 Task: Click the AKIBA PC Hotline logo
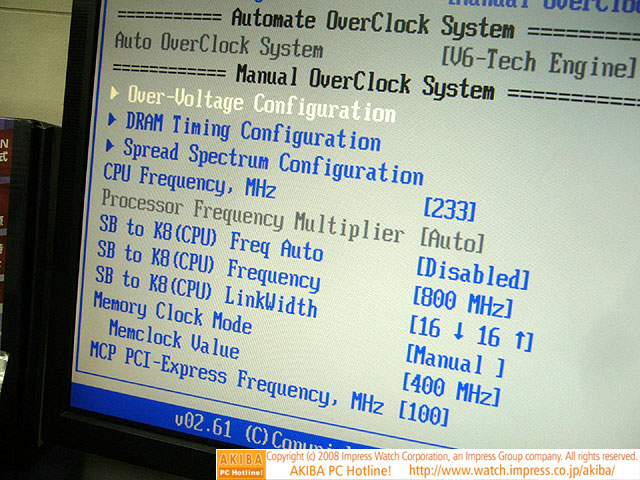pos(241,464)
